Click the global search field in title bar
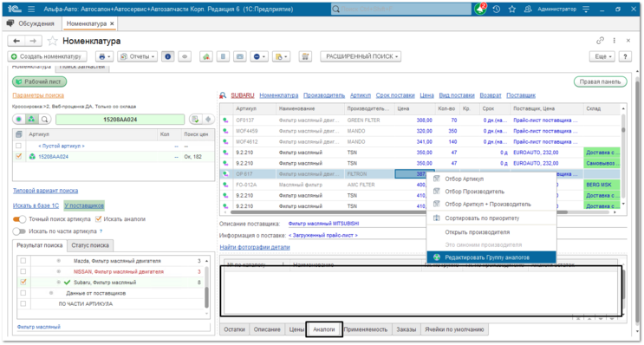The image size is (644, 345). (401, 9)
